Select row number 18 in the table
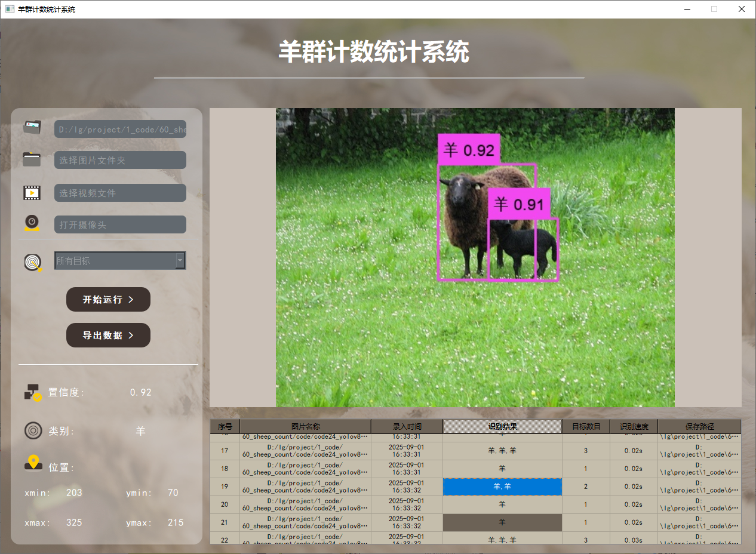This screenshot has height=554, width=756. click(x=225, y=469)
